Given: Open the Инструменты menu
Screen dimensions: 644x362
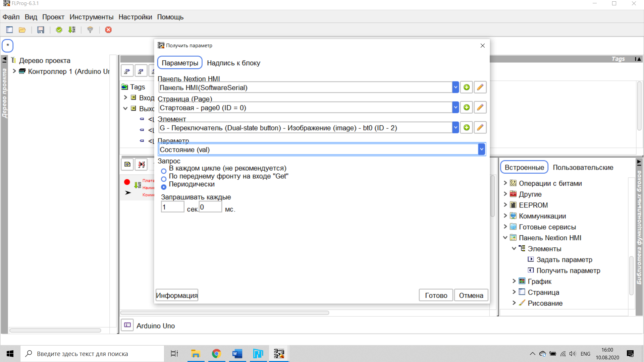Looking at the screenshot, I should (91, 17).
